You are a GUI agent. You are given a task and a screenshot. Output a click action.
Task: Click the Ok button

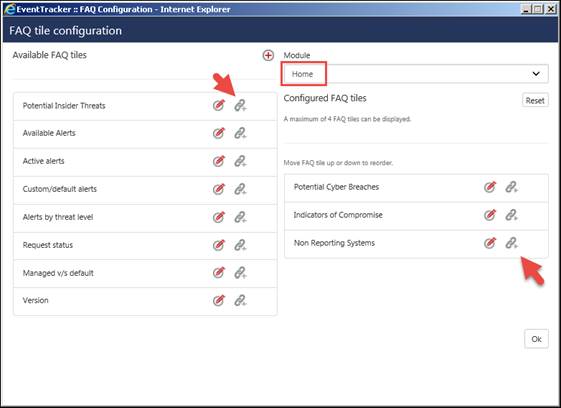pos(536,339)
